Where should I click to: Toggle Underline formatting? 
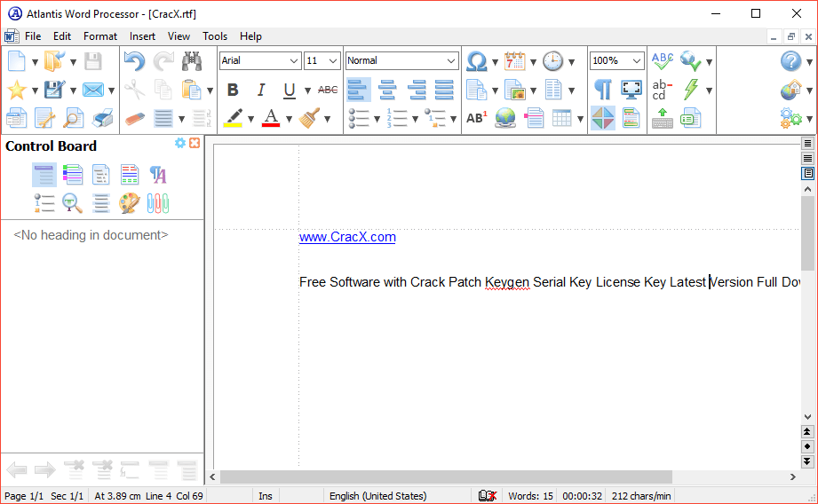(289, 90)
